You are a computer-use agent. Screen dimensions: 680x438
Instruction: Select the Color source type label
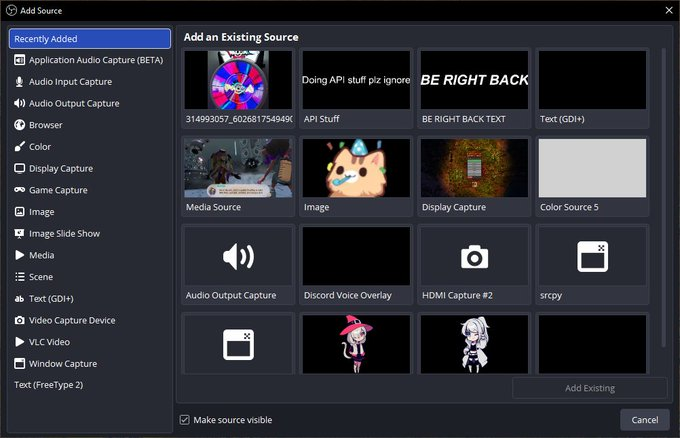[x=40, y=147]
